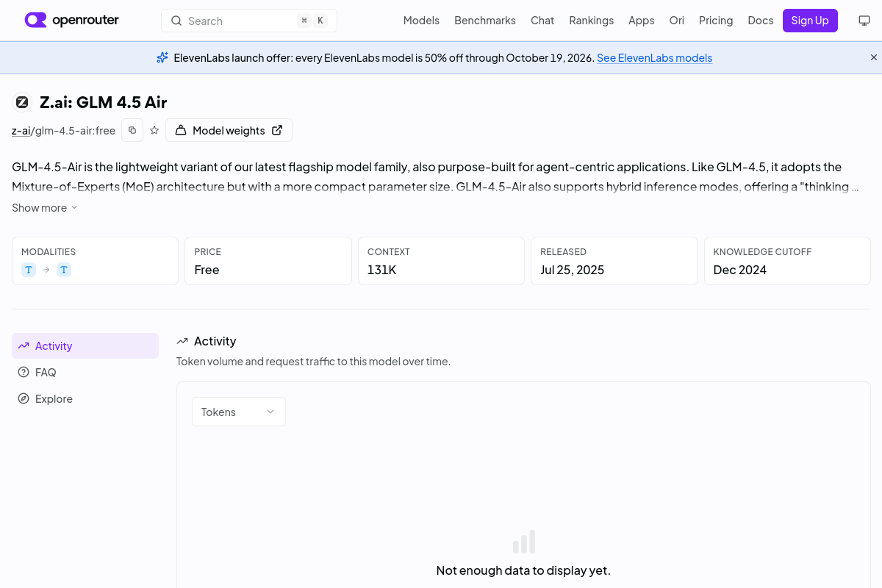Open the Benchmarks menu item
882x588 pixels.
485,21
